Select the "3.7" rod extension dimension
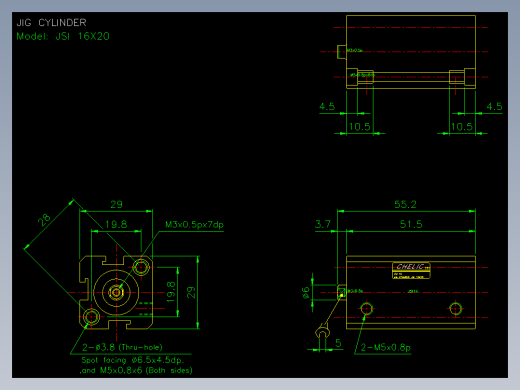 (323, 224)
